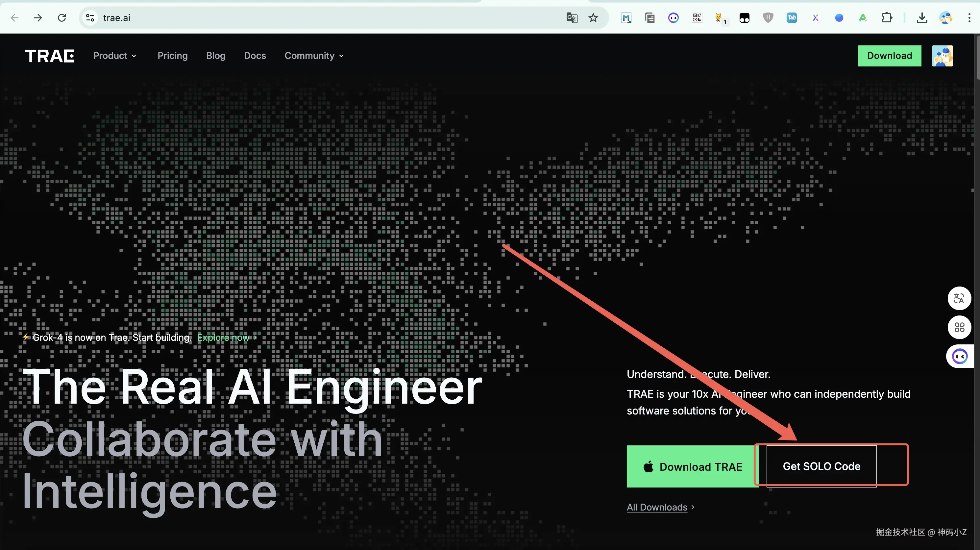
Task: Expand the Product dropdown menu
Action: (114, 56)
